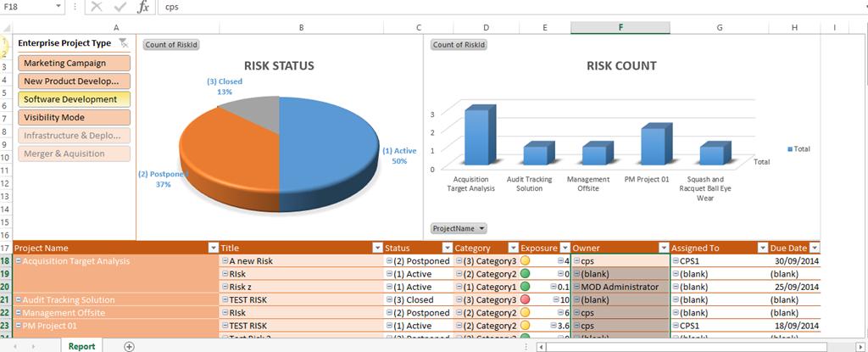Click the Select All corner triangle
The image size is (868, 352).
tap(5, 28)
